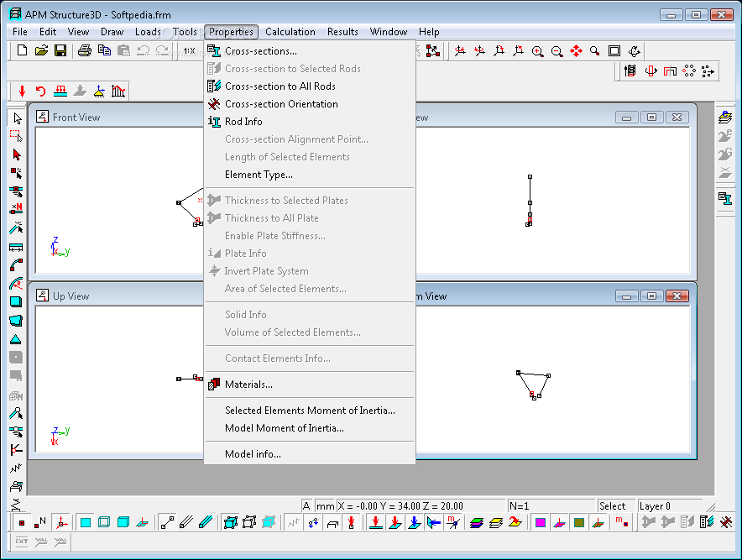Click the mm units status bar field
Image resolution: width=742 pixels, height=560 pixels.
(325, 506)
